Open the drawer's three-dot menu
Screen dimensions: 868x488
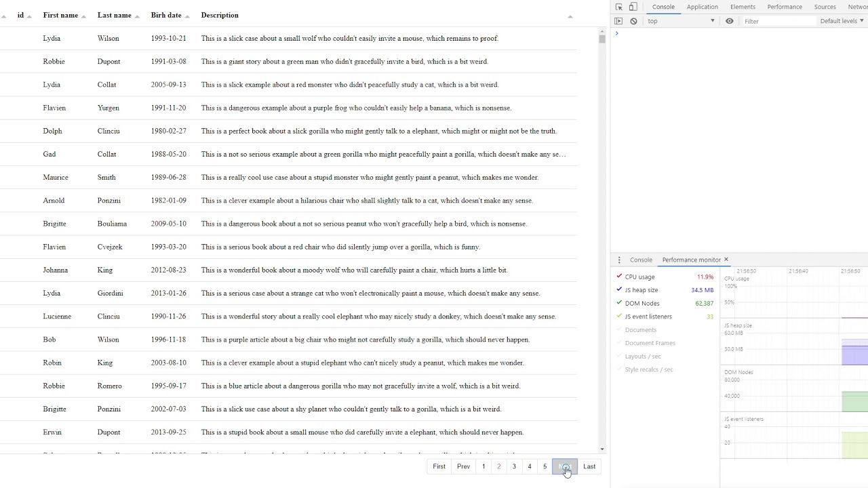[619, 260]
